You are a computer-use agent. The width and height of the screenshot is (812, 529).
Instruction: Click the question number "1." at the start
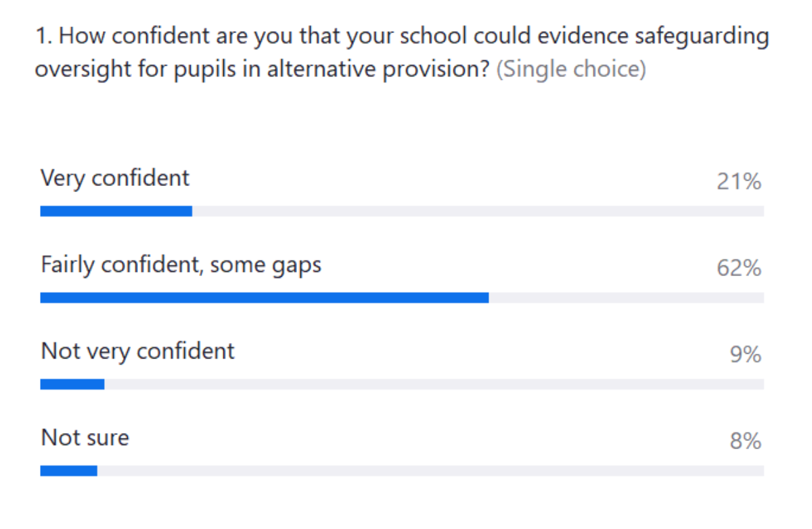pyautogui.click(x=44, y=36)
